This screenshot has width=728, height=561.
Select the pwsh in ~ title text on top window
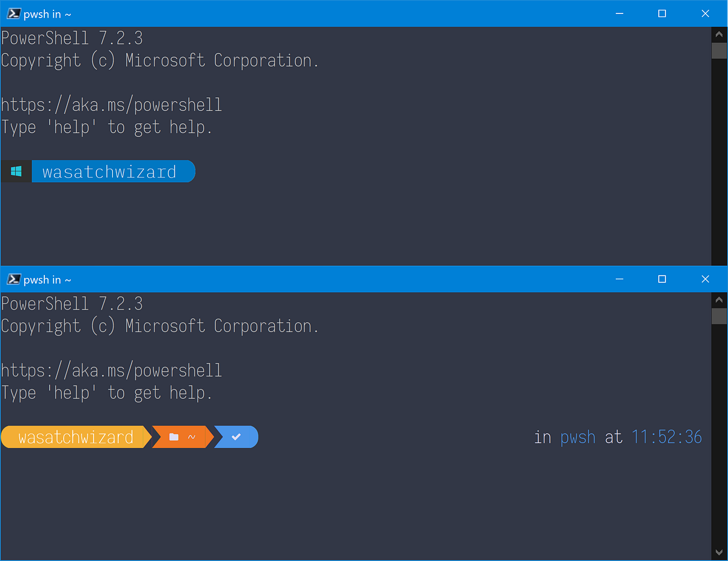[x=46, y=13]
